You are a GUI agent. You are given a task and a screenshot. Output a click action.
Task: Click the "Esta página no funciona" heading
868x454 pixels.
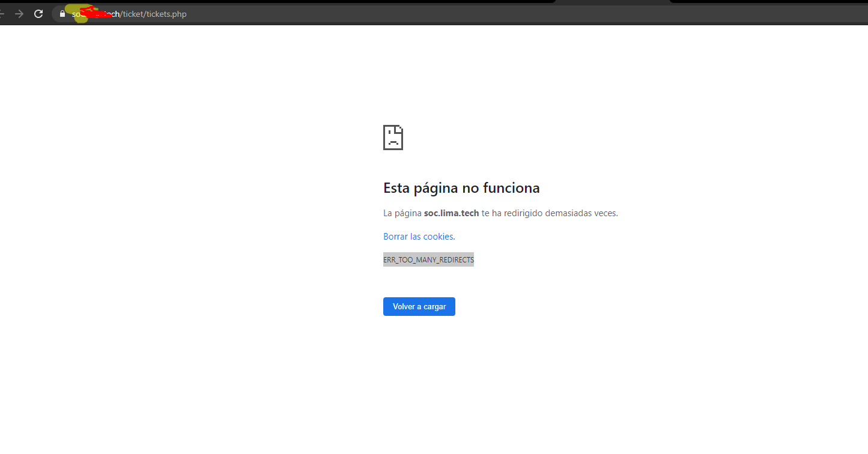point(461,188)
